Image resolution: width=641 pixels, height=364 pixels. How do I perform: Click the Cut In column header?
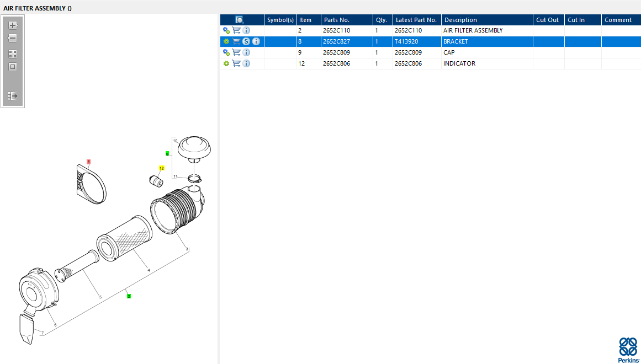click(x=583, y=20)
